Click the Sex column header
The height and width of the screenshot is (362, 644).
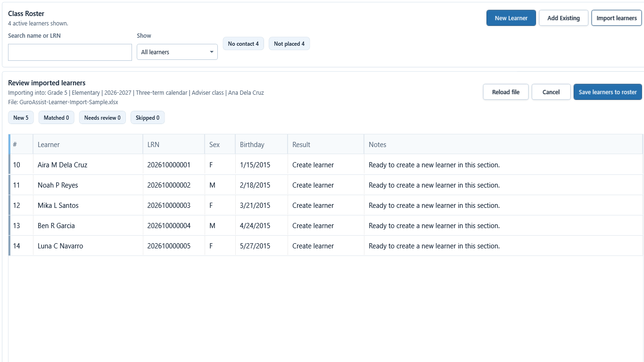tap(220, 144)
